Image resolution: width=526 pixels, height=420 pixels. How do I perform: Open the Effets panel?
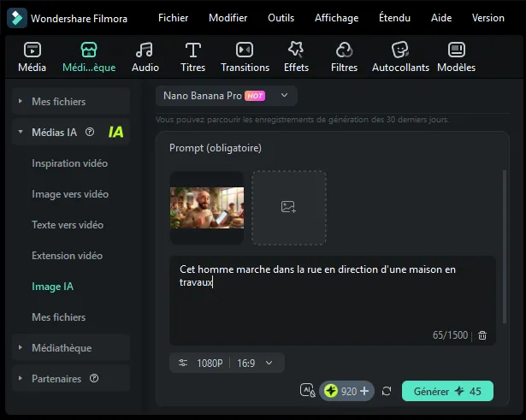tap(296, 57)
